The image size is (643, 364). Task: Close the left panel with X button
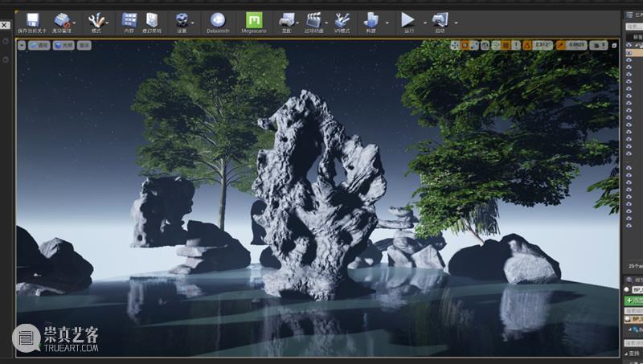pyautogui.click(x=4, y=25)
